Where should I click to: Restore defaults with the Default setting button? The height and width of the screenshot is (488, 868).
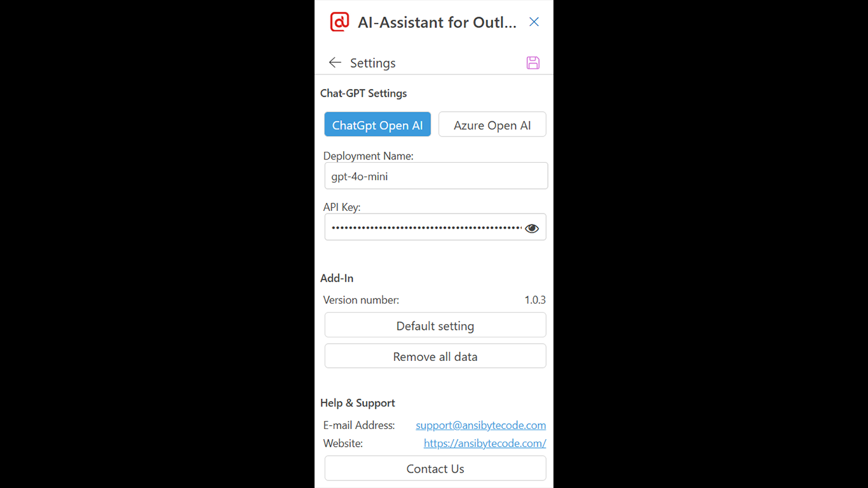pos(435,325)
